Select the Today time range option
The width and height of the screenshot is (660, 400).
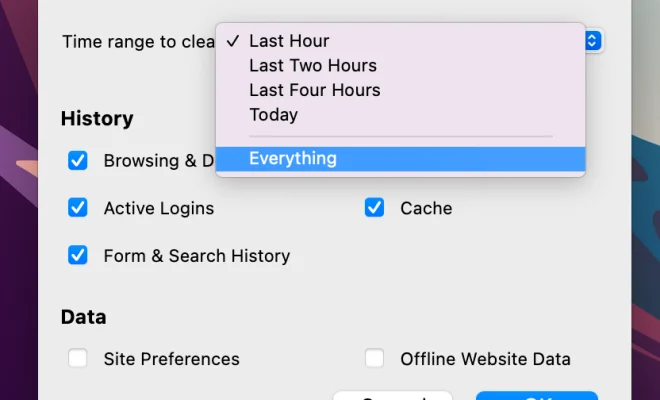(x=400, y=115)
